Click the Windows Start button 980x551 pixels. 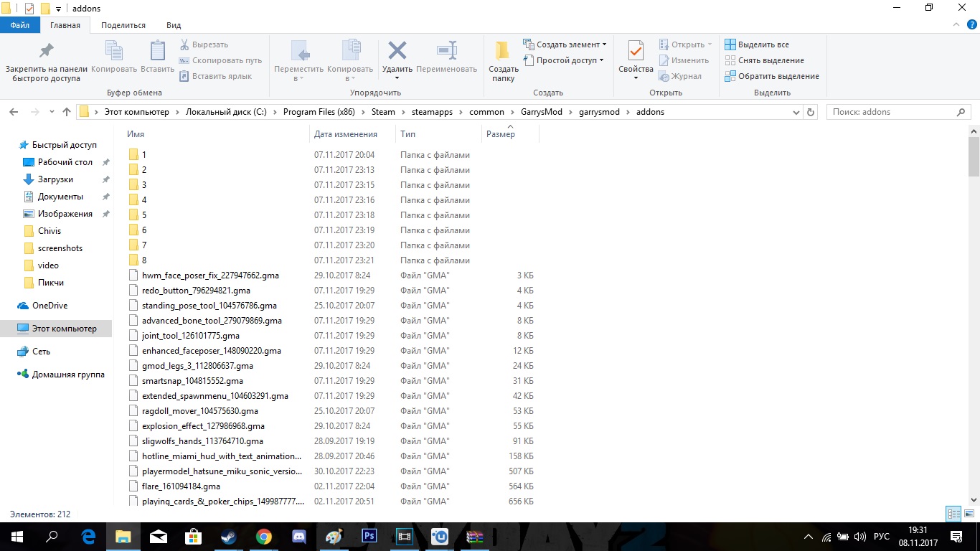coord(17,537)
